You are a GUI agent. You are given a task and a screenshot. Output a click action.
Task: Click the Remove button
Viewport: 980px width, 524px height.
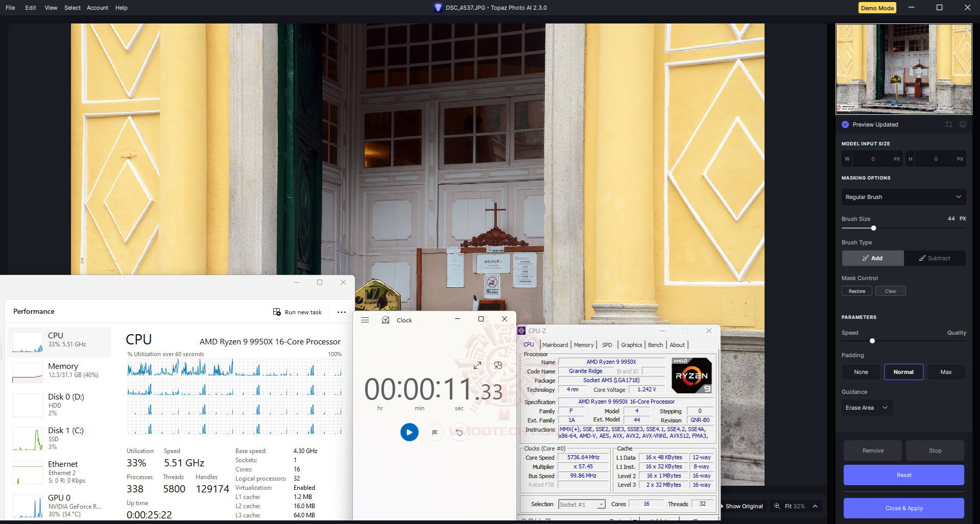(x=873, y=451)
